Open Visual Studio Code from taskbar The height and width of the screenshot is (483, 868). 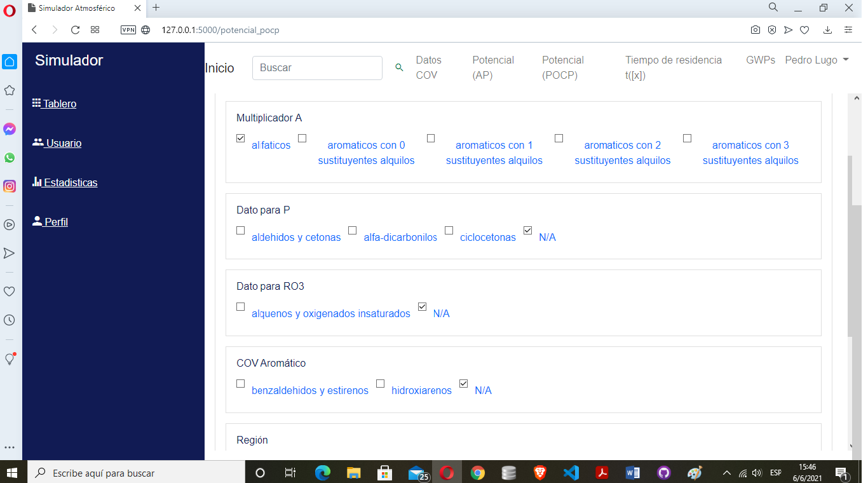[571, 473]
